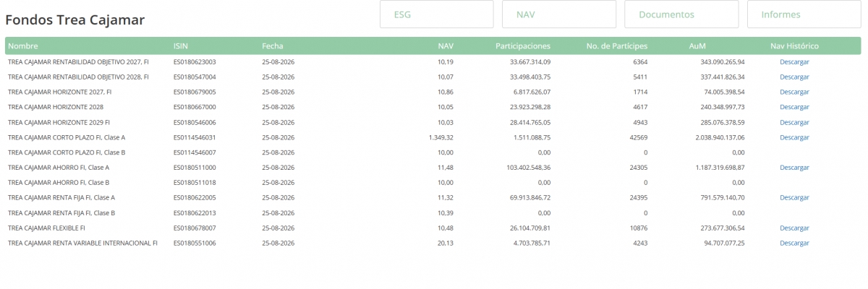Screen dimensions: 868x289
Task: Click the Fondos Trea Cajamar heading
Action: pyautogui.click(x=75, y=20)
